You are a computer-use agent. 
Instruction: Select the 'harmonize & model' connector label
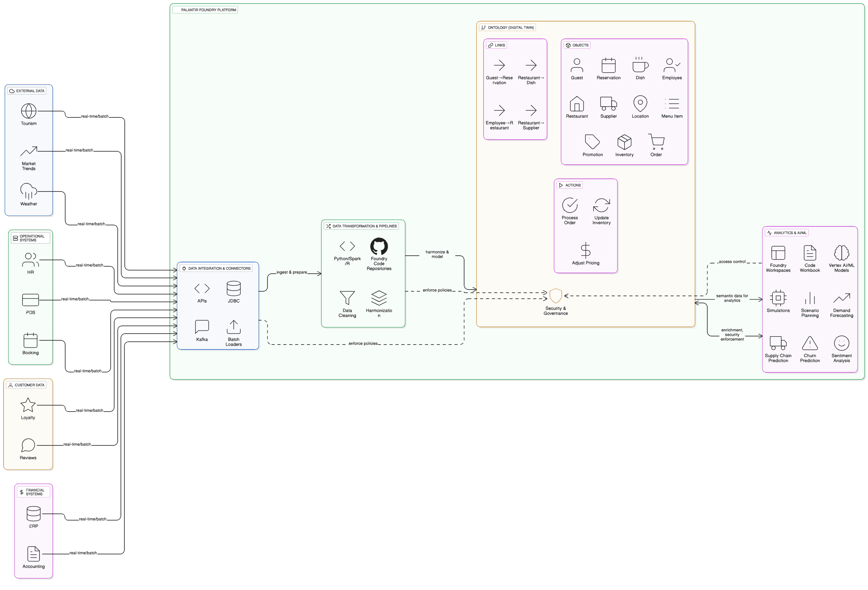click(437, 255)
